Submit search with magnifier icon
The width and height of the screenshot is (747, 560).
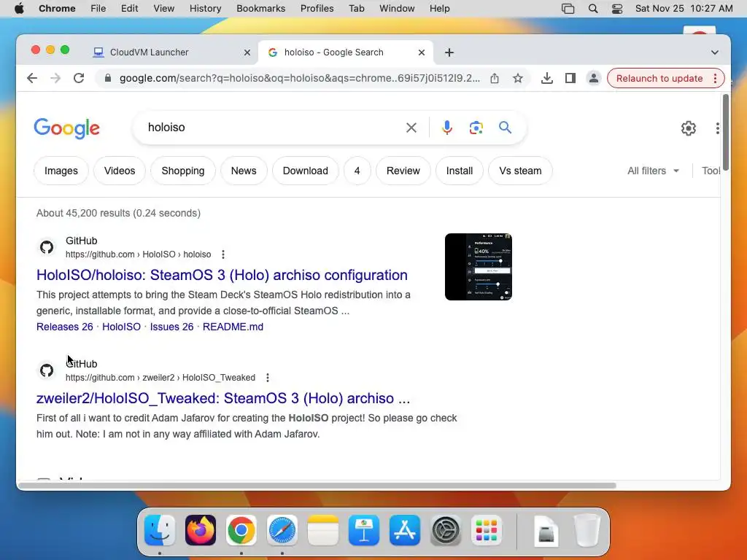click(505, 127)
